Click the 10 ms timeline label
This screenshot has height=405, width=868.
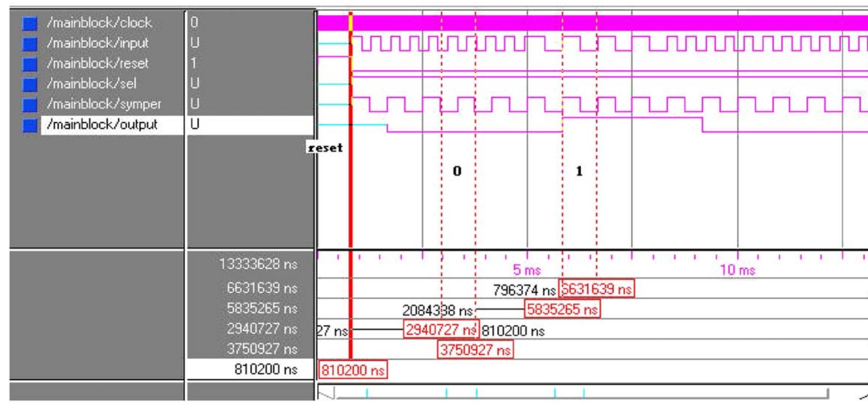click(737, 270)
